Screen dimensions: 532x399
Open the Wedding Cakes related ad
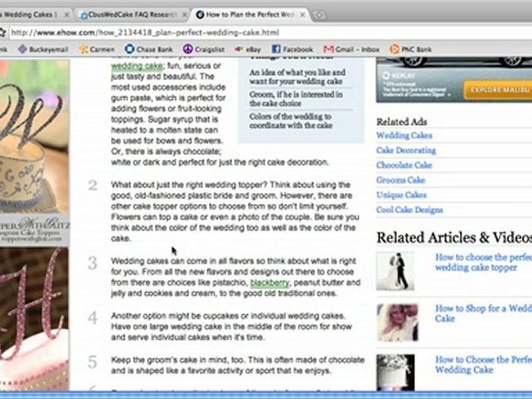pos(404,135)
